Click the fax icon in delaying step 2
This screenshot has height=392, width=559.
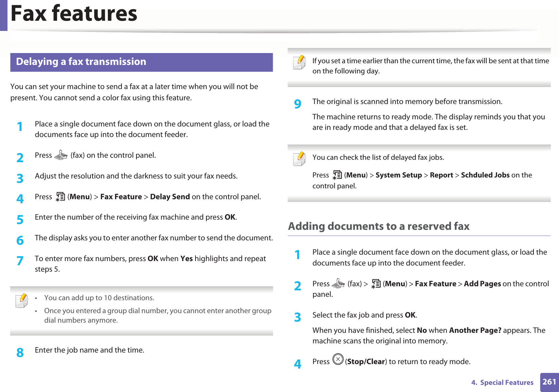click(x=61, y=155)
